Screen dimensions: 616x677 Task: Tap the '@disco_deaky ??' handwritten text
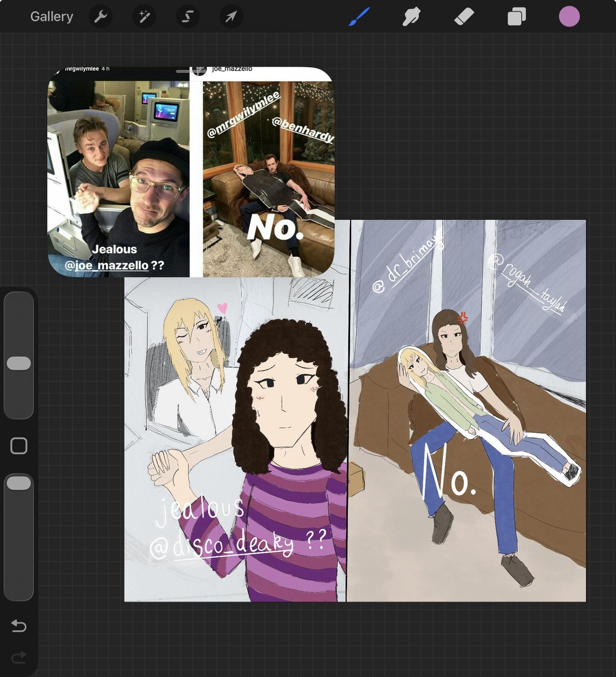[x=237, y=544]
